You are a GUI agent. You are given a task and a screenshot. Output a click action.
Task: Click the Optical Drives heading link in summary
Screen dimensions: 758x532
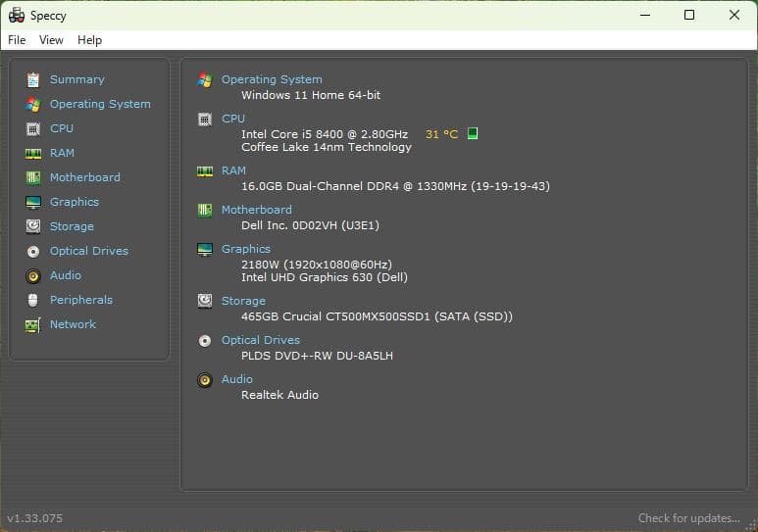pos(261,340)
